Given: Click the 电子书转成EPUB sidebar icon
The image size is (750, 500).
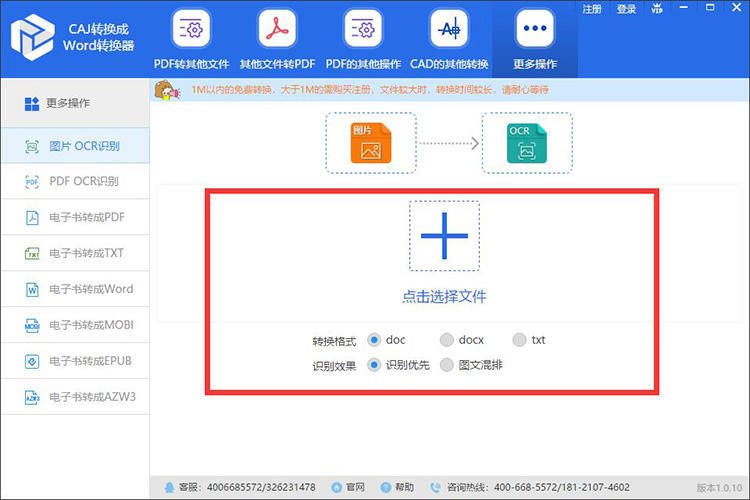Looking at the screenshot, I should (32, 361).
